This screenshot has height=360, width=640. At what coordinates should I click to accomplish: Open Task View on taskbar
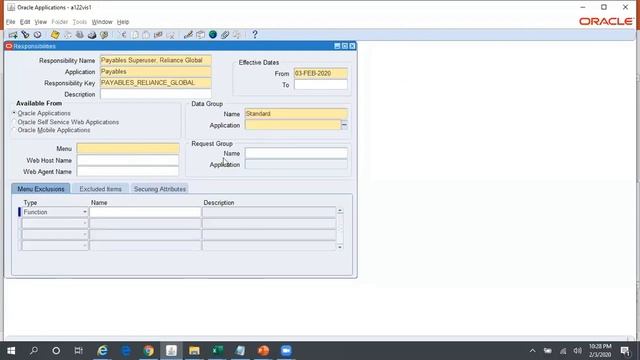tap(79, 351)
